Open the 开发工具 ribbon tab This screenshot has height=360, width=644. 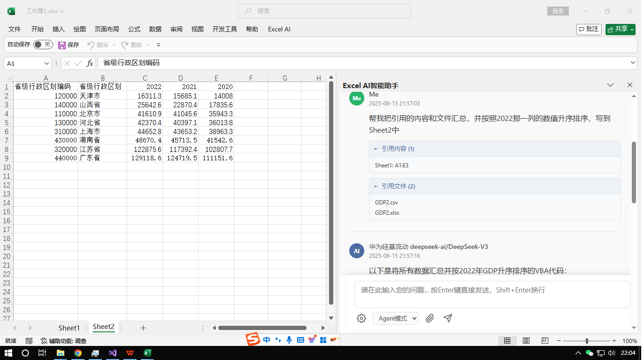click(225, 29)
